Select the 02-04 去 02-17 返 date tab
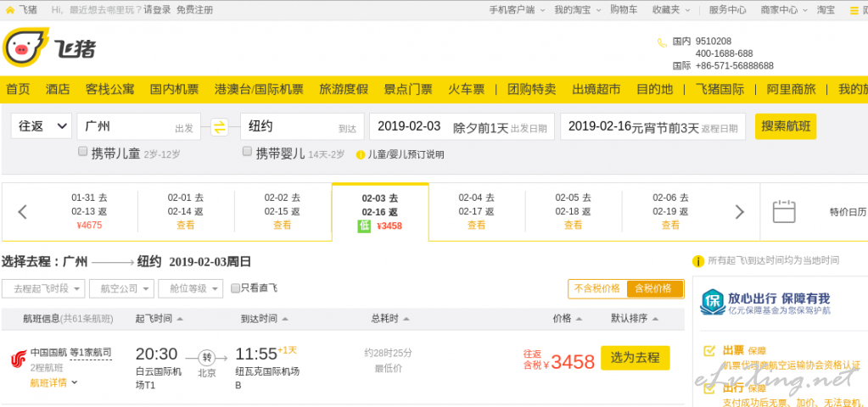The width and height of the screenshot is (868, 407). point(476,211)
